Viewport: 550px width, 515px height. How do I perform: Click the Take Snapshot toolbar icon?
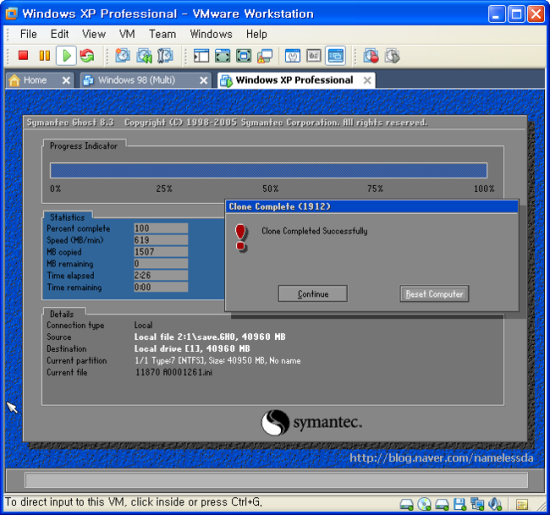[x=123, y=55]
